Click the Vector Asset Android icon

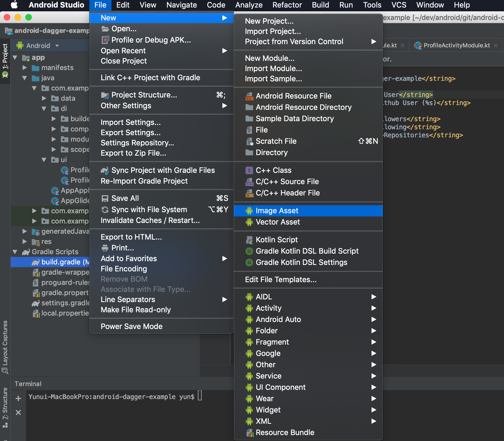pyautogui.click(x=249, y=222)
